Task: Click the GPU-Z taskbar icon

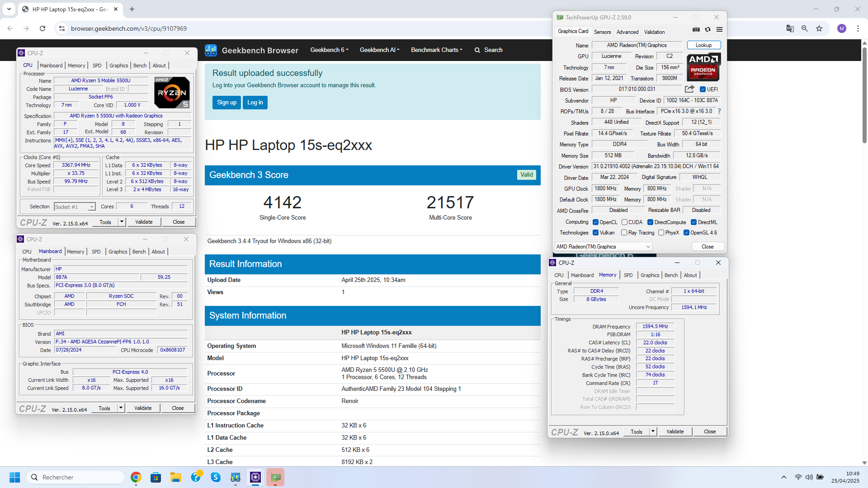Action: [275, 477]
